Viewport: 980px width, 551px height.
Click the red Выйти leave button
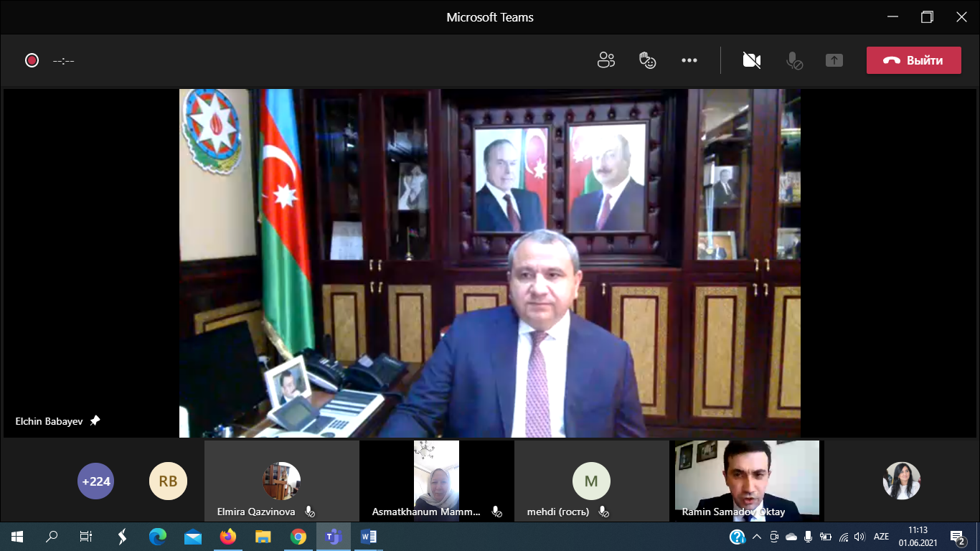[x=913, y=60]
